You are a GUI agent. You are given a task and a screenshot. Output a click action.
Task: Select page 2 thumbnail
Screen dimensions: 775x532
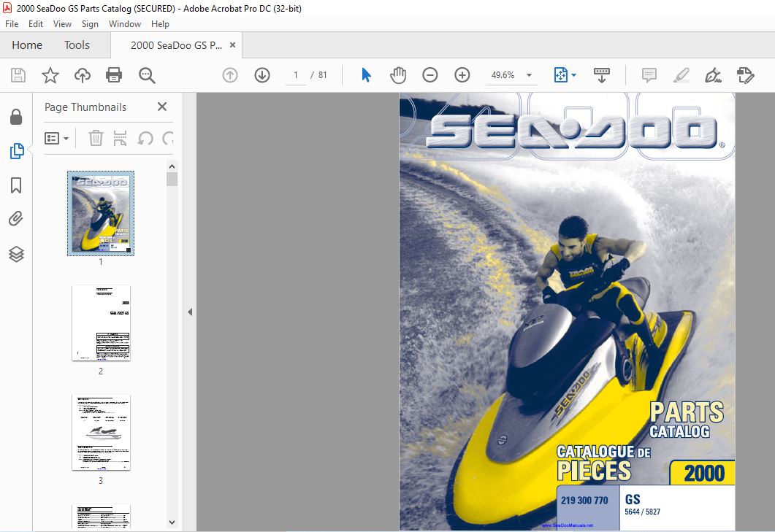(101, 323)
